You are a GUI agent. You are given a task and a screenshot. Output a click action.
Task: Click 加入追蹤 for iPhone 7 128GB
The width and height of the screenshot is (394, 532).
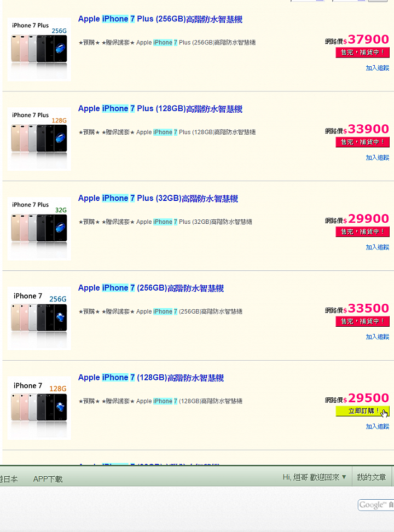pyautogui.click(x=378, y=426)
